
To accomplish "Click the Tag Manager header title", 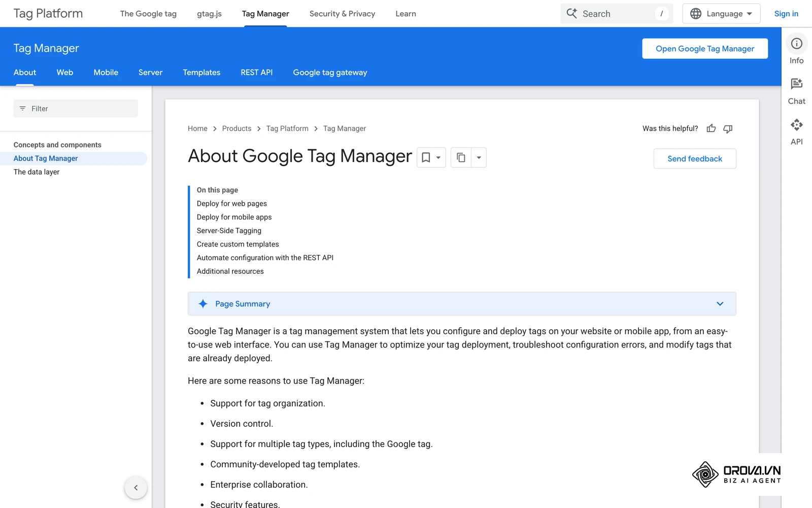I will 46,48.
